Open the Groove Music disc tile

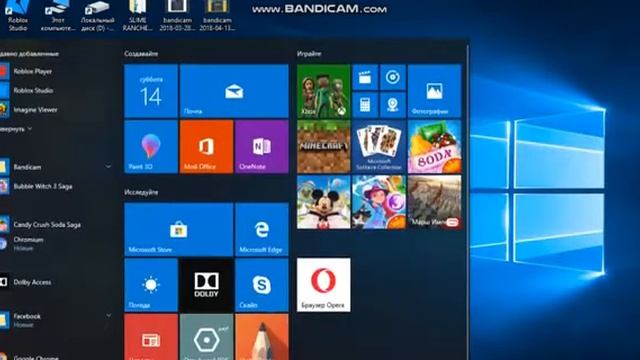pos(393,77)
